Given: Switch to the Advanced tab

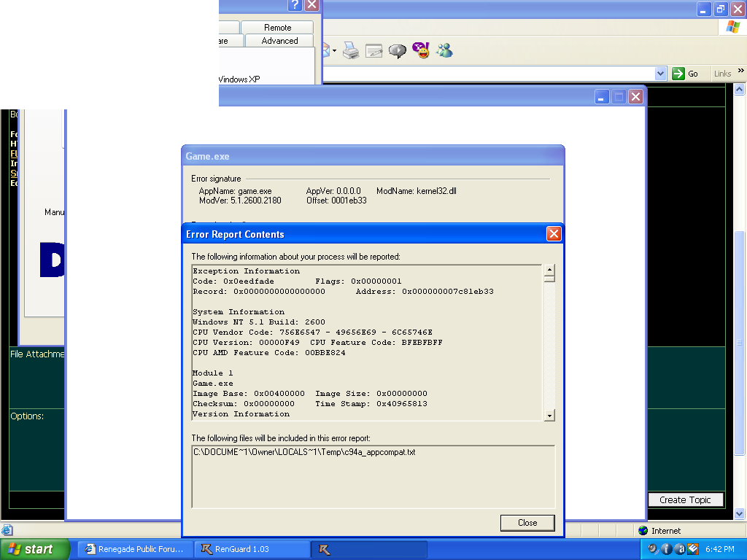Looking at the screenshot, I should [279, 41].
